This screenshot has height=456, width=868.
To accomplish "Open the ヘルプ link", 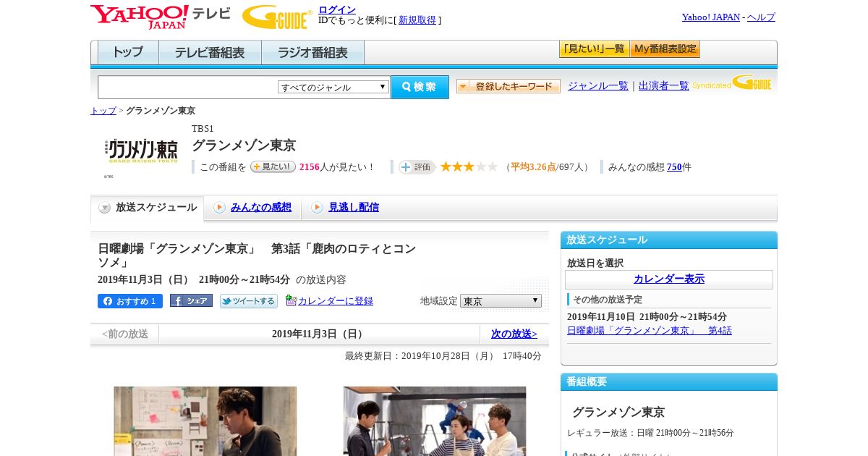I will coord(761,17).
